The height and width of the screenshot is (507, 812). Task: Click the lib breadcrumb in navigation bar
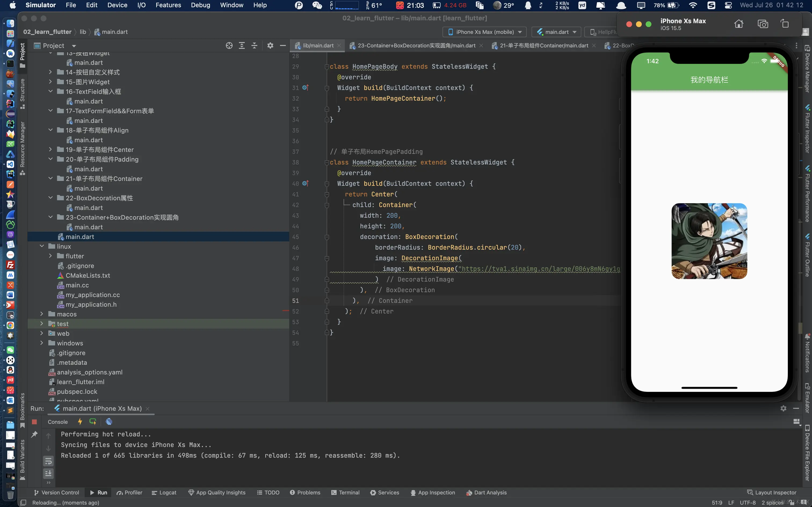[83, 32]
